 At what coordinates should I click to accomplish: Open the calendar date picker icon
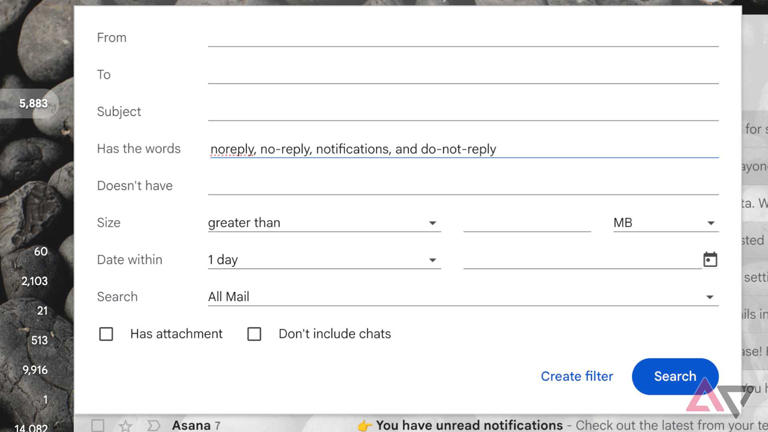[x=710, y=259]
